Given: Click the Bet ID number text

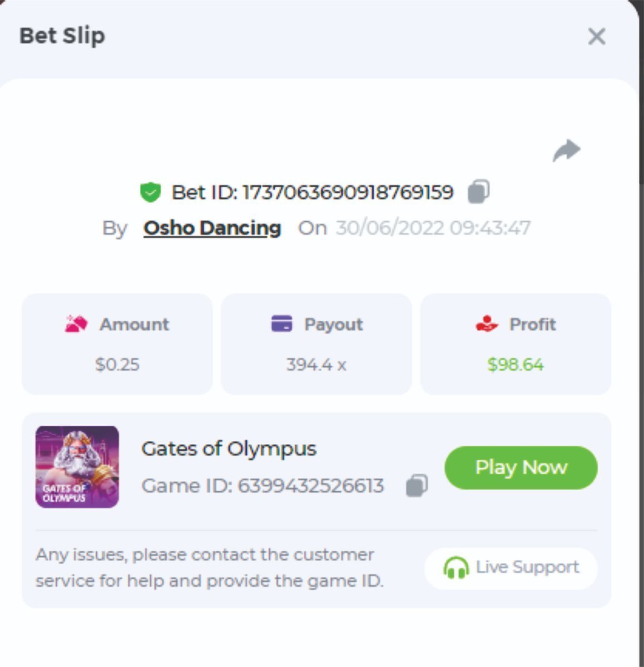Looking at the screenshot, I should pyautogui.click(x=348, y=192).
